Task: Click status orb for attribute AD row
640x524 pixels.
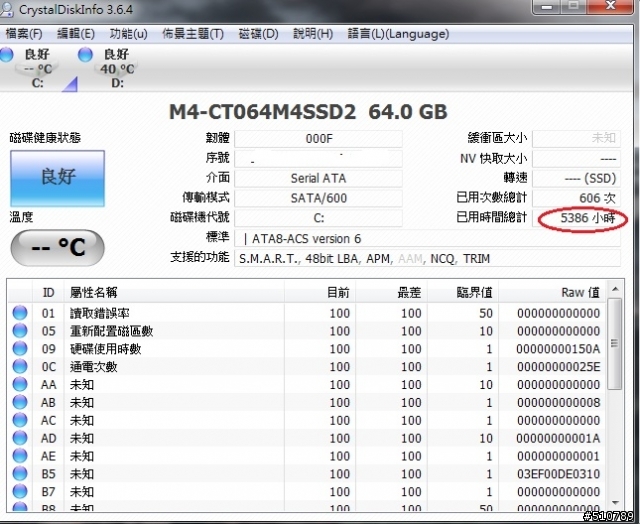Action: 20,438
